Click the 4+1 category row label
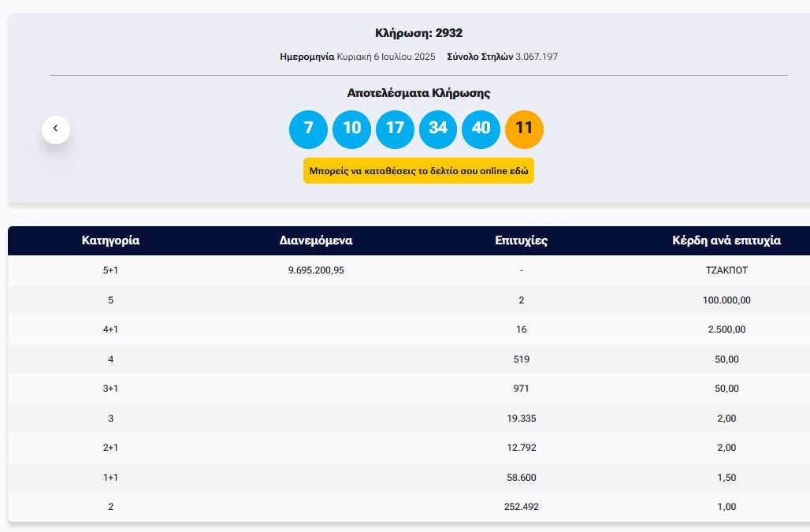 110,329
